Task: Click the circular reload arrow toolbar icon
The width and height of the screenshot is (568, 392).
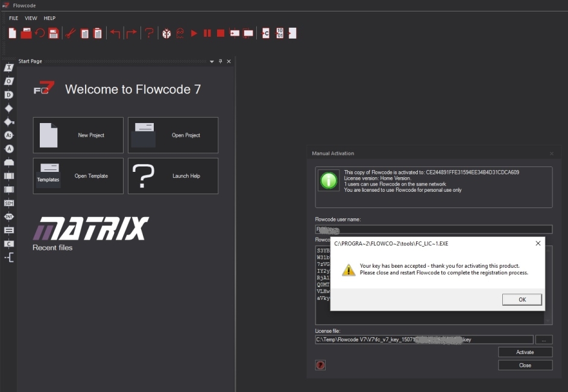Action: (40, 33)
